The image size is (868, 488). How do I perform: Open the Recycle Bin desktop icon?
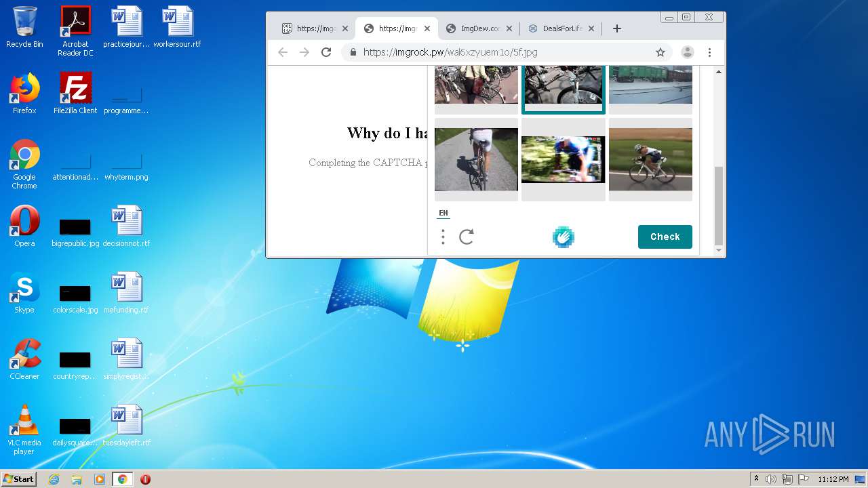click(x=24, y=27)
